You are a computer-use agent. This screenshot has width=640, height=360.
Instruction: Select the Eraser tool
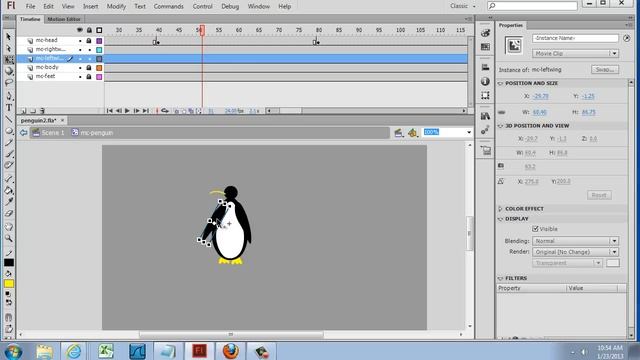click(x=9, y=213)
